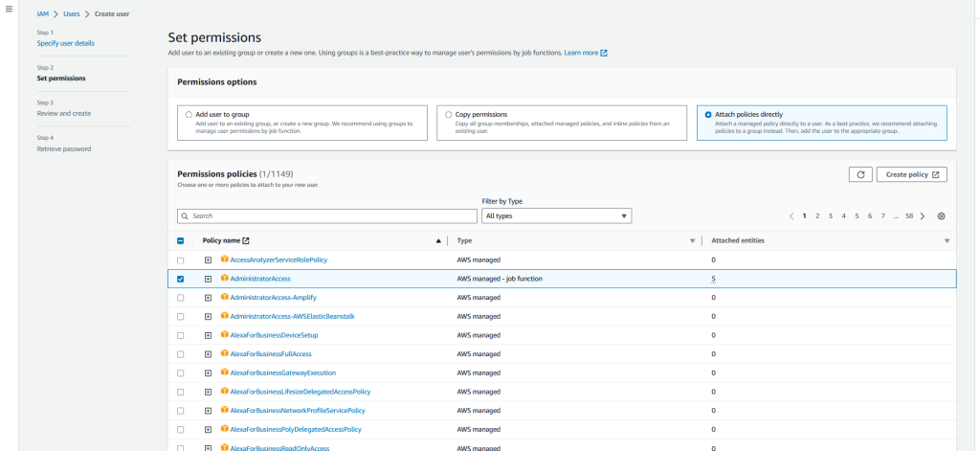Sort the Type column with its arrow
Viewport: 980px width, 451px height.
click(x=693, y=241)
